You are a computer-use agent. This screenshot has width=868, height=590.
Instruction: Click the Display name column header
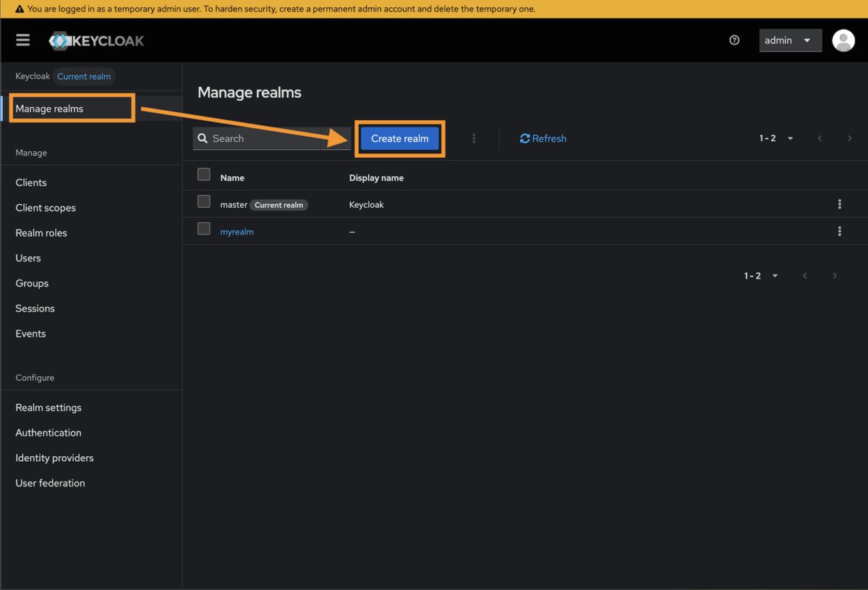tap(376, 177)
